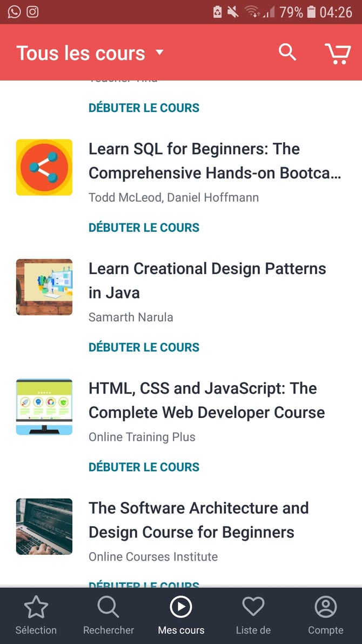Start the Creational Design Patterns course
The width and height of the screenshot is (362, 644).
[x=144, y=348]
